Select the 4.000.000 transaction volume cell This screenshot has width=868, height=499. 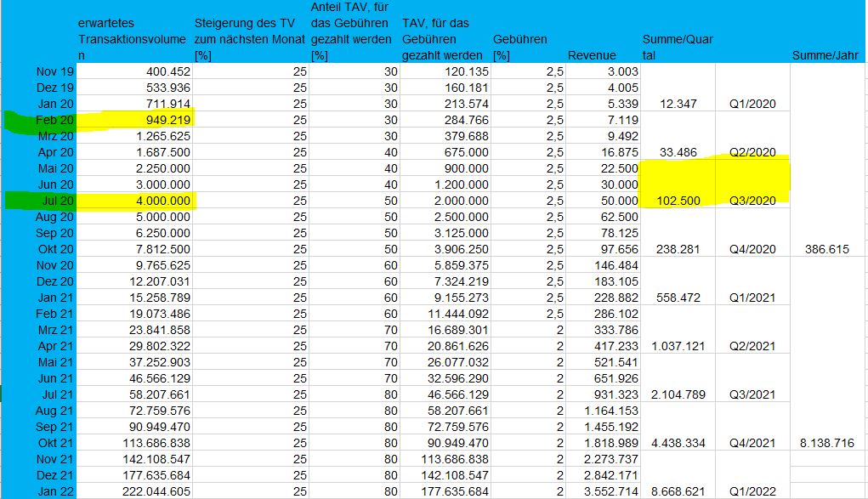click(162, 201)
